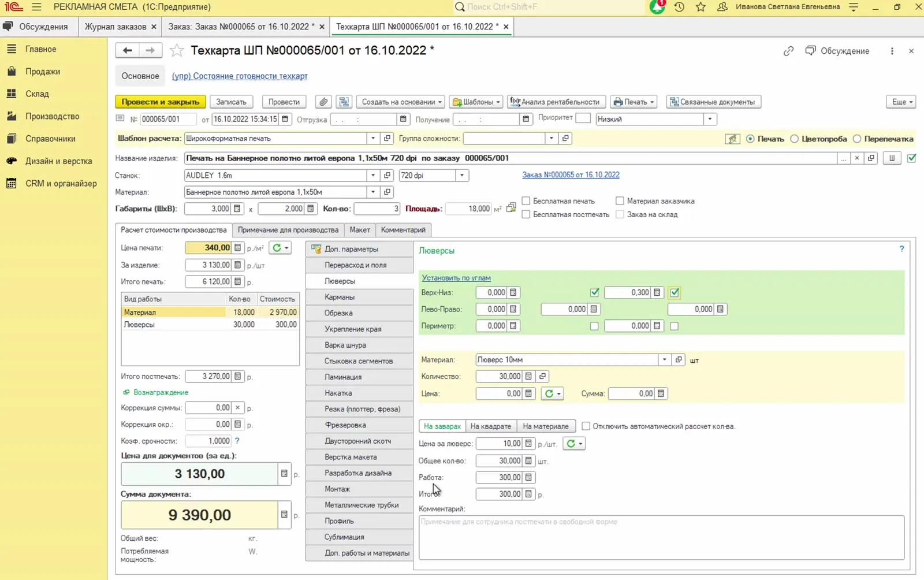This screenshot has width=924, height=580.
Task: Open calendar picker for Отгрузка date
Action: tap(403, 119)
